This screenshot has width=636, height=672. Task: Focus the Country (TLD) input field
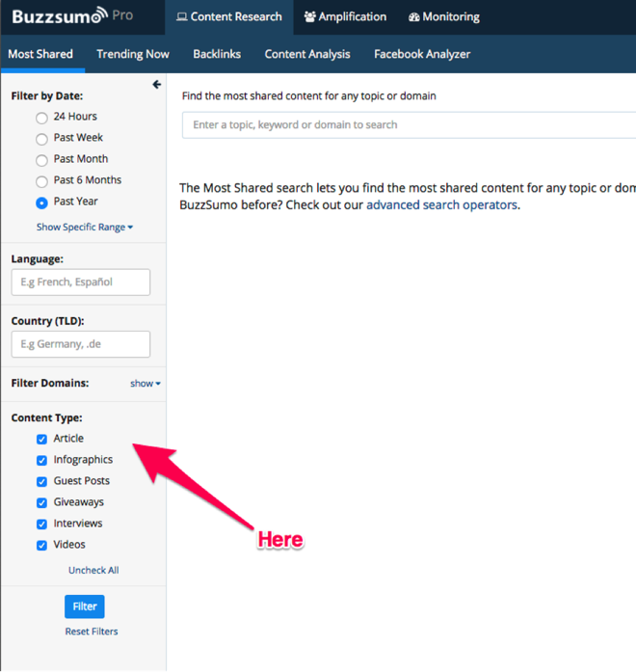point(81,344)
